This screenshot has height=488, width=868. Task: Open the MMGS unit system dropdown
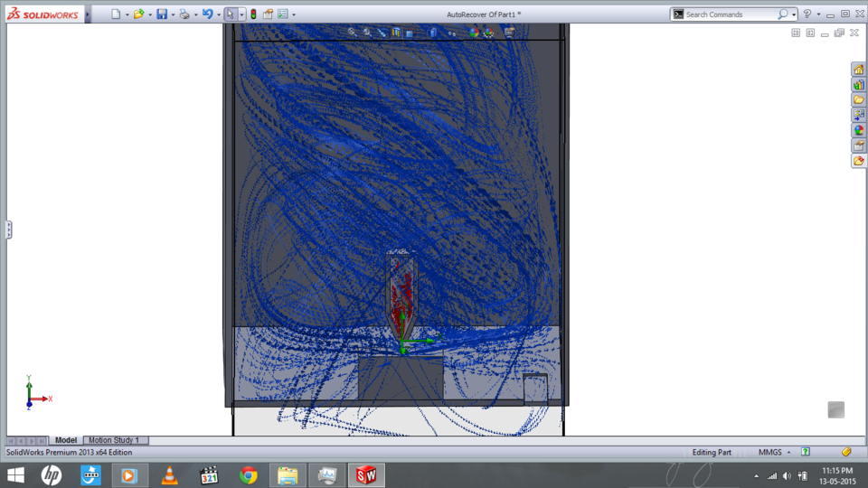pyautogui.click(x=788, y=452)
